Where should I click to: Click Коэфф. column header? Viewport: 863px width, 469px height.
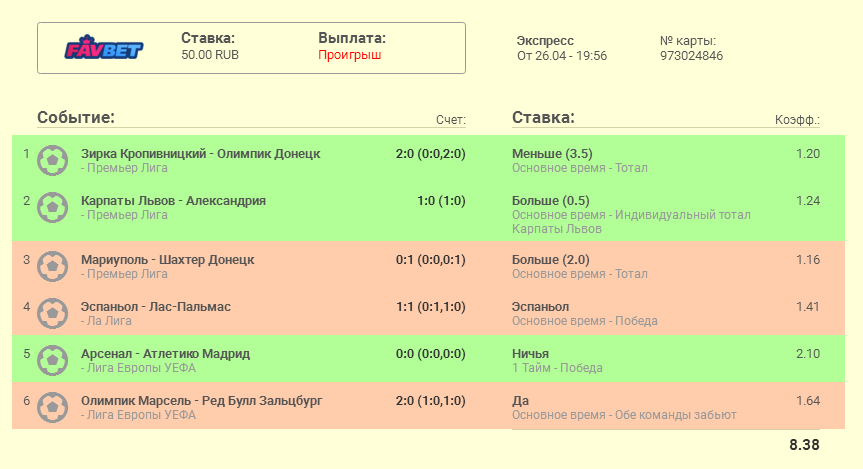(798, 120)
